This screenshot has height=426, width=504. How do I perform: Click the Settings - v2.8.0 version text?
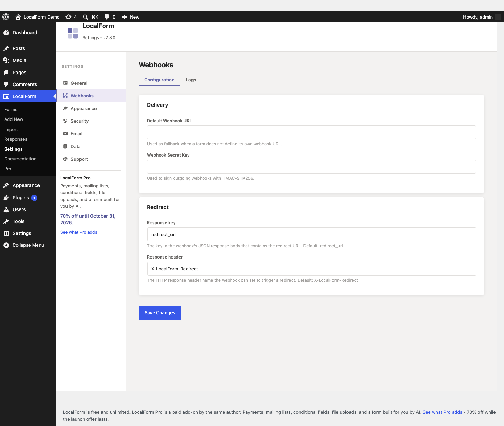click(x=99, y=38)
